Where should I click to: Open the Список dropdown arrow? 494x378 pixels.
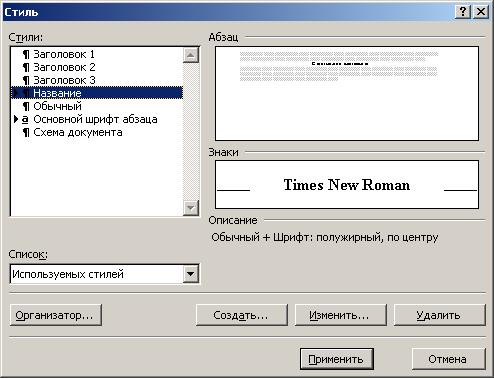pos(191,274)
